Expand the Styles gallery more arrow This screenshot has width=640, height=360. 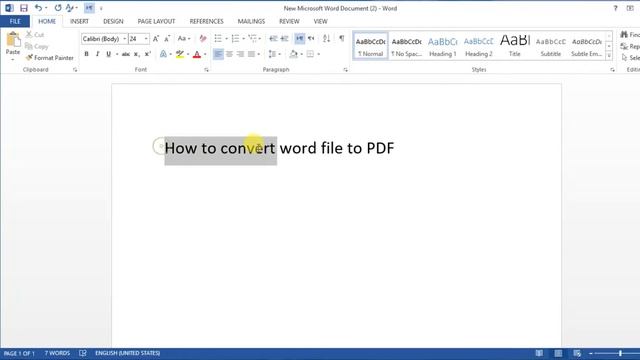pyautogui.click(x=609, y=56)
